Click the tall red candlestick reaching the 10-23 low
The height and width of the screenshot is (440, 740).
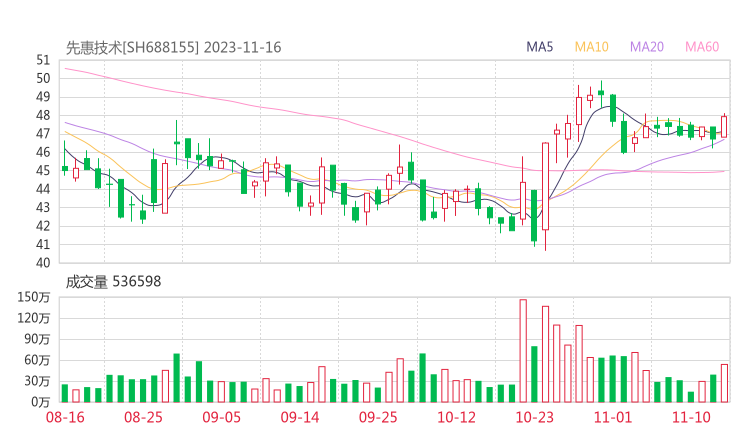(x=546, y=196)
